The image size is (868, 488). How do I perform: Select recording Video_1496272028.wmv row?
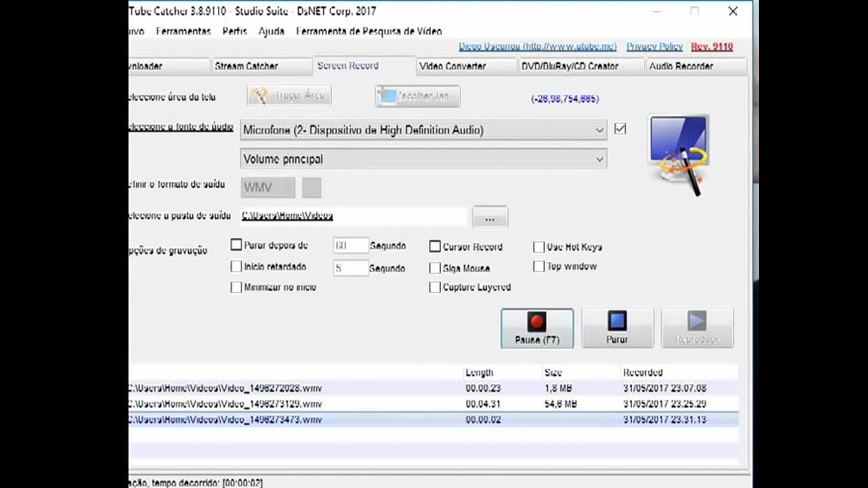click(x=433, y=388)
